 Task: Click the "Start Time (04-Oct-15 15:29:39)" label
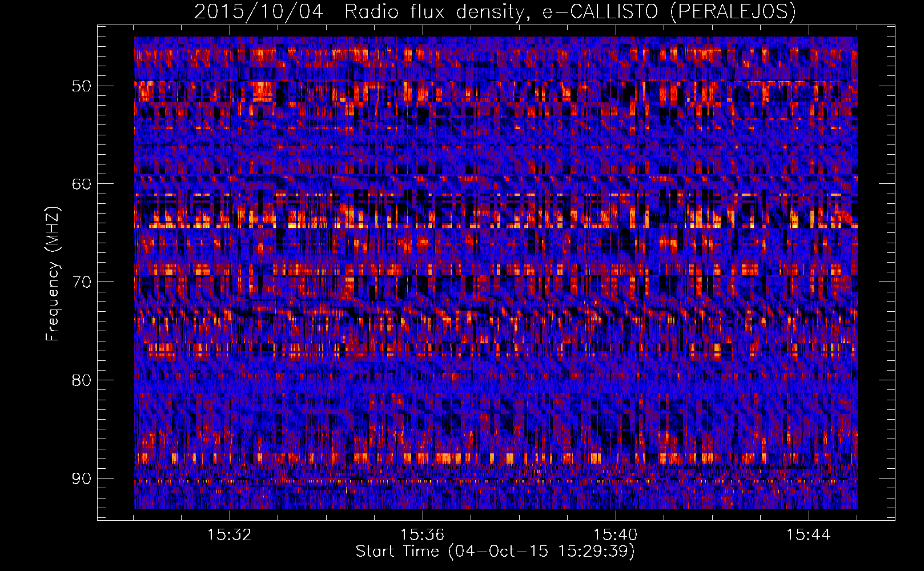click(495, 552)
